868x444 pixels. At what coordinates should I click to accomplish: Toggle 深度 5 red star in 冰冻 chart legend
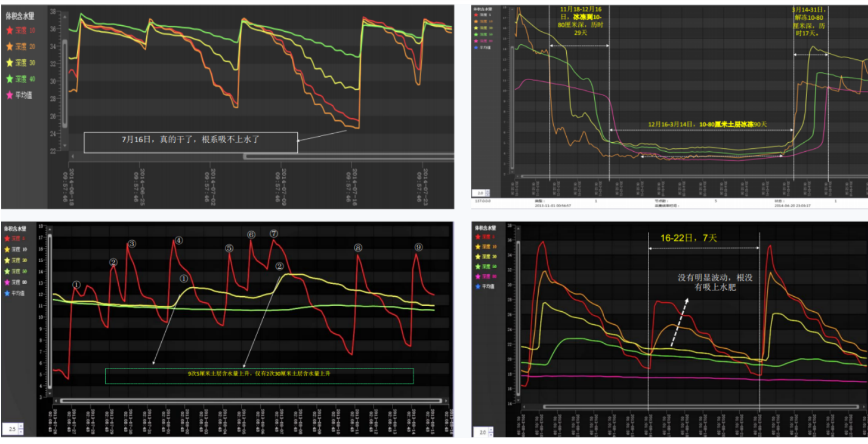(x=476, y=15)
